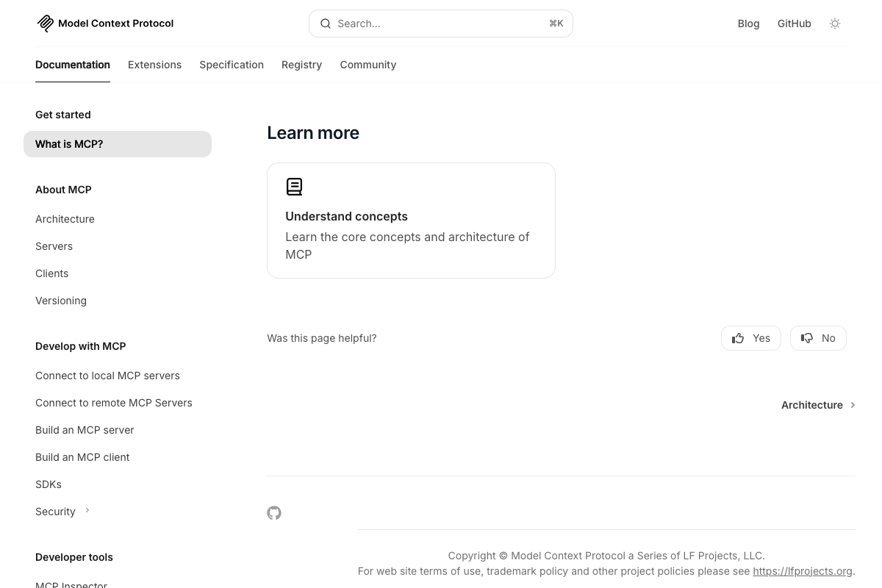Open the lfprojects.org policies link
Viewport: 882px width, 588px height.
pyautogui.click(x=803, y=571)
